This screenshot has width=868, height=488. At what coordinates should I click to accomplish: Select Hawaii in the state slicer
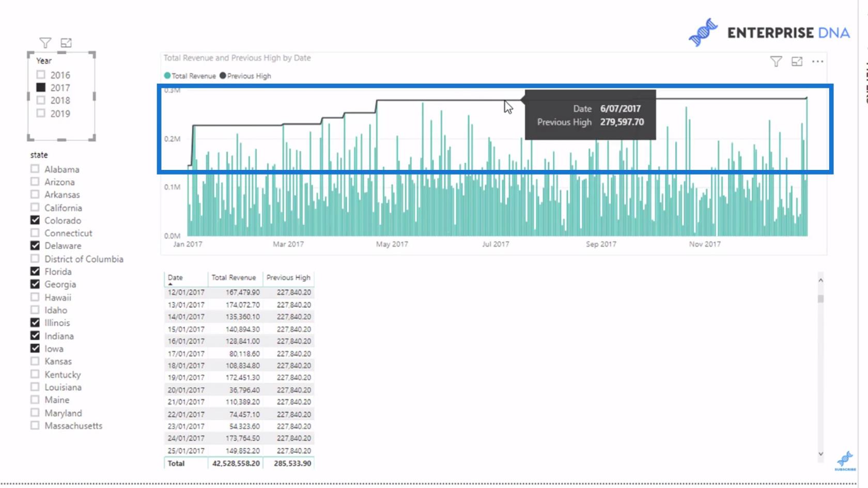click(x=35, y=297)
